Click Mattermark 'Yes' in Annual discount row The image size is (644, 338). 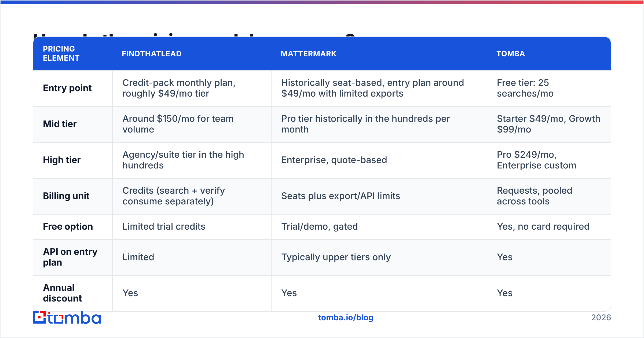point(289,293)
